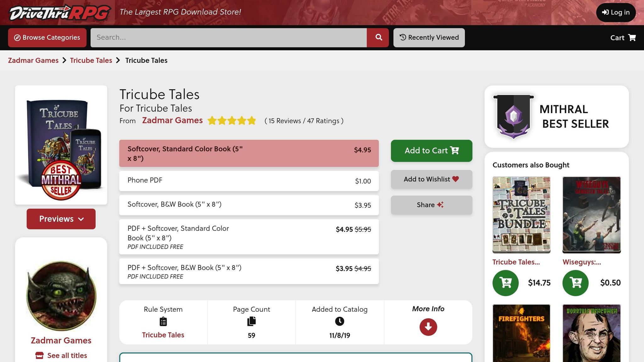644x362 pixels.
Task: Add the $14.75 bundle to cart
Action: click(x=506, y=283)
